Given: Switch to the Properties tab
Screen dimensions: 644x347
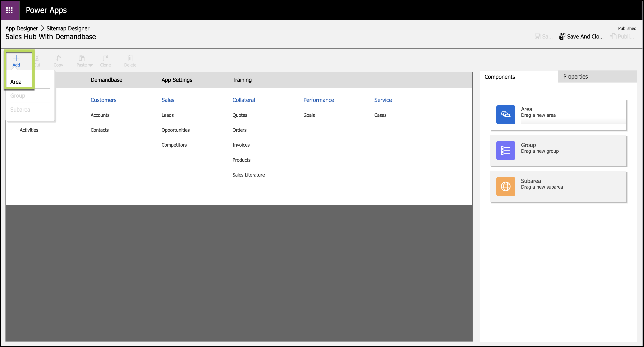Looking at the screenshot, I should (575, 76).
